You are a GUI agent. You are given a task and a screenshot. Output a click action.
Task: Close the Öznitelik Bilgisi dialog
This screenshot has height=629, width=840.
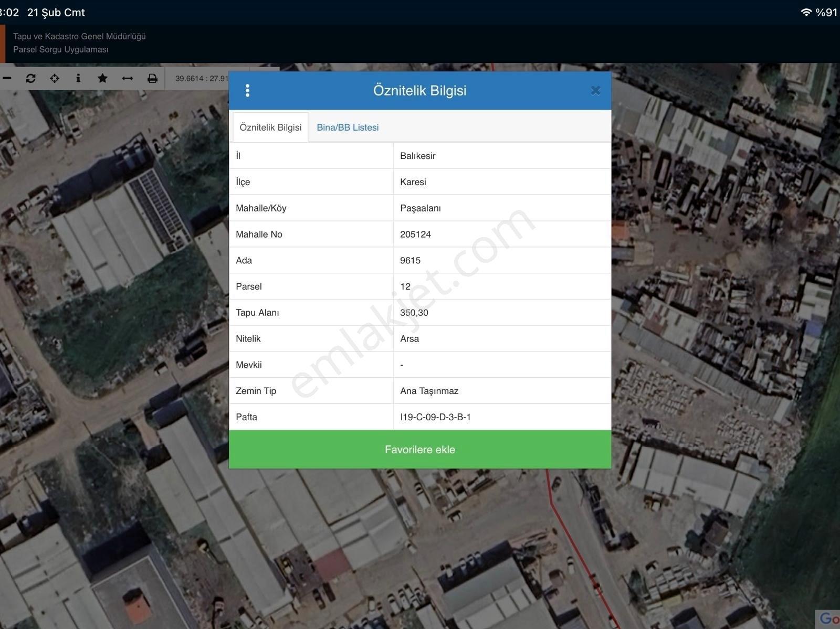click(595, 91)
